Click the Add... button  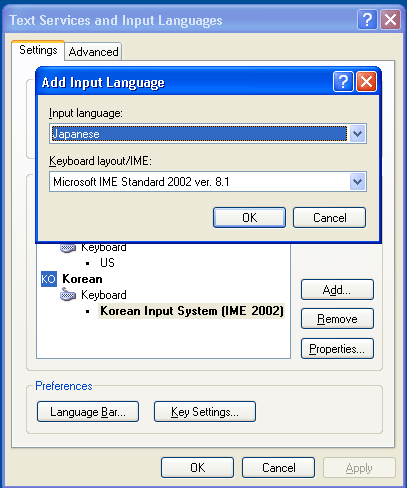coord(337,290)
